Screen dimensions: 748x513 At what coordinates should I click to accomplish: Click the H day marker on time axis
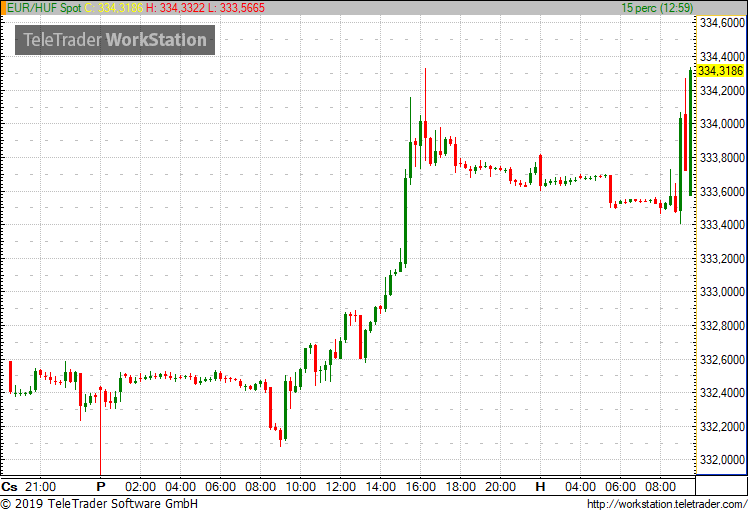[x=540, y=487]
